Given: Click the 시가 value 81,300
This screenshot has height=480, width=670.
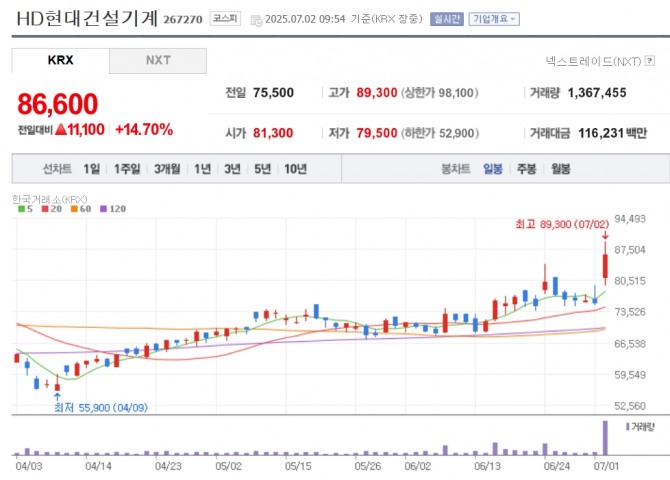Looking at the screenshot, I should click(x=273, y=133).
